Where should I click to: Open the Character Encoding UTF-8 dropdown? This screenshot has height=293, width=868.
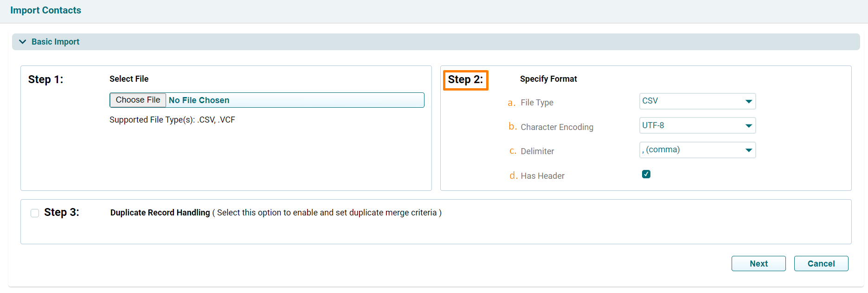(697, 126)
